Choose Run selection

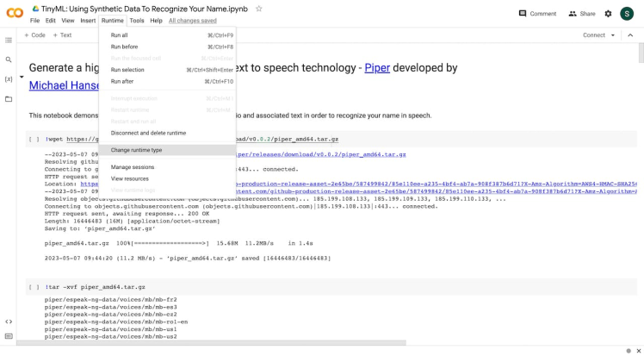click(167, 70)
